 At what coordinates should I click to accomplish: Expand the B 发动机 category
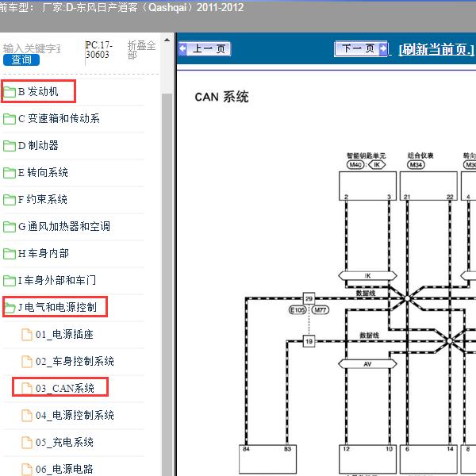pyautogui.click(x=39, y=92)
